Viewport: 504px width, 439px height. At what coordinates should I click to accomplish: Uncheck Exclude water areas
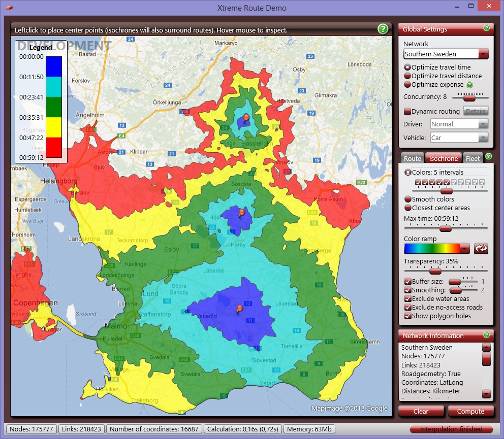(x=407, y=298)
